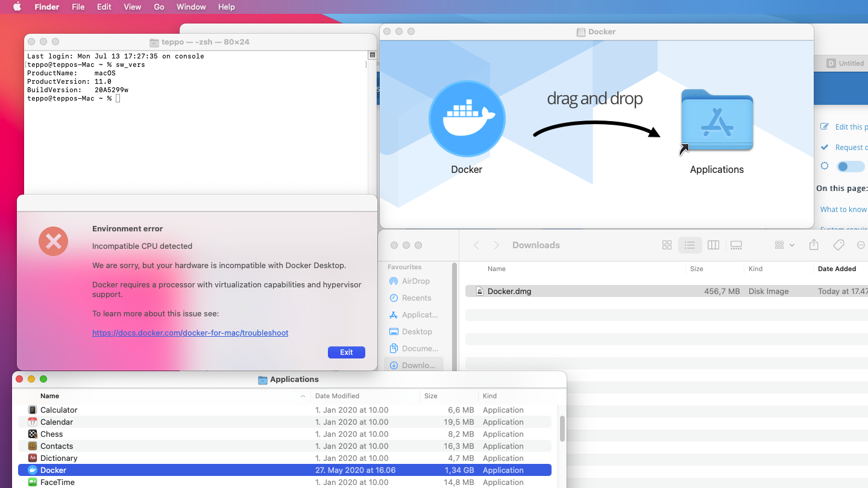Click the Tags icon in Finder toolbar
The image size is (868, 488).
click(838, 245)
